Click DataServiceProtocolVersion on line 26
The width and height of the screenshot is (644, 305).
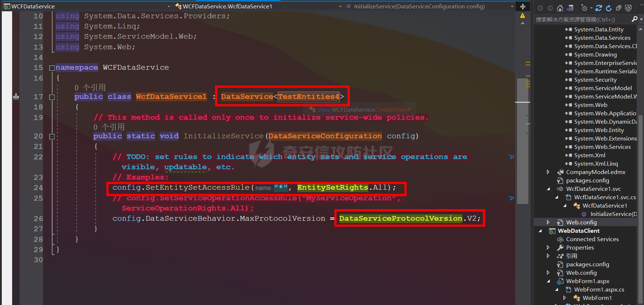coord(401,219)
